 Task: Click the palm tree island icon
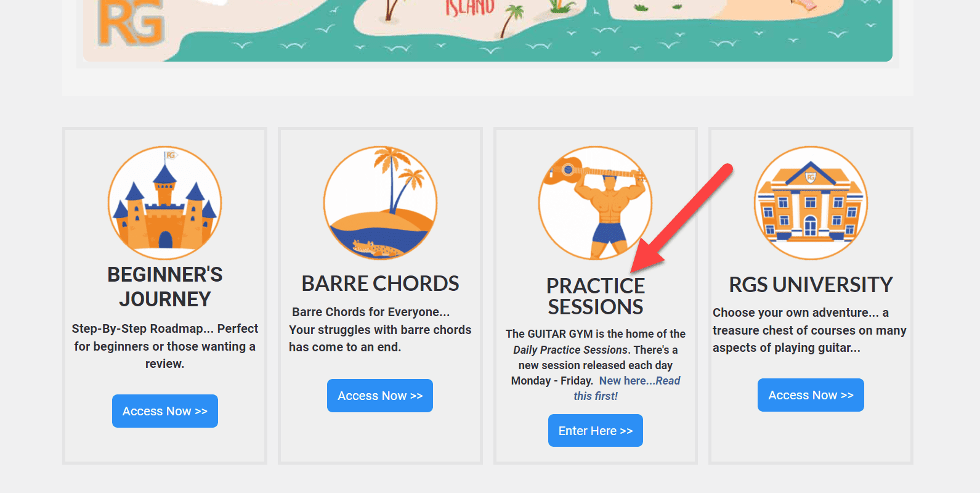point(380,203)
